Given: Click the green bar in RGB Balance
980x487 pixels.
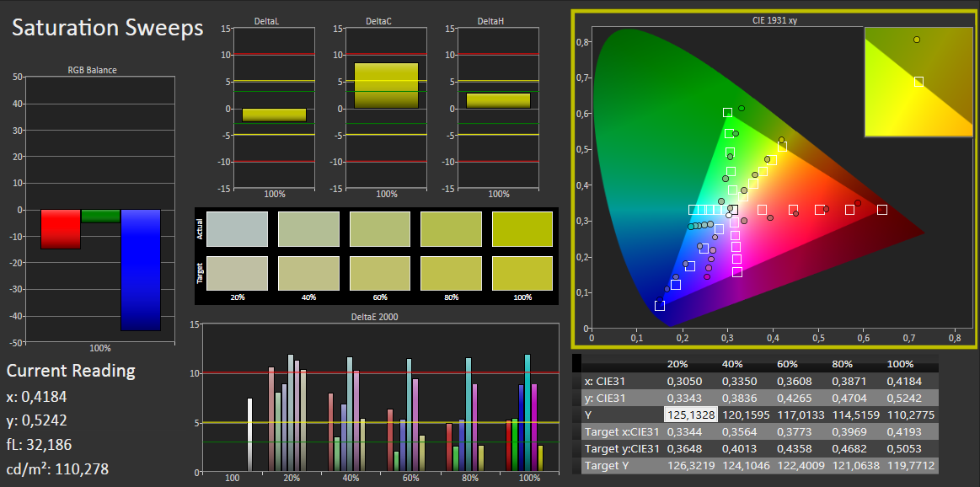Looking at the screenshot, I should [100, 217].
